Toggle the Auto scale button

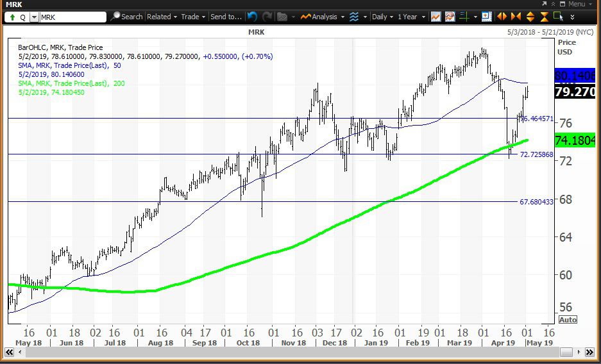click(x=568, y=320)
